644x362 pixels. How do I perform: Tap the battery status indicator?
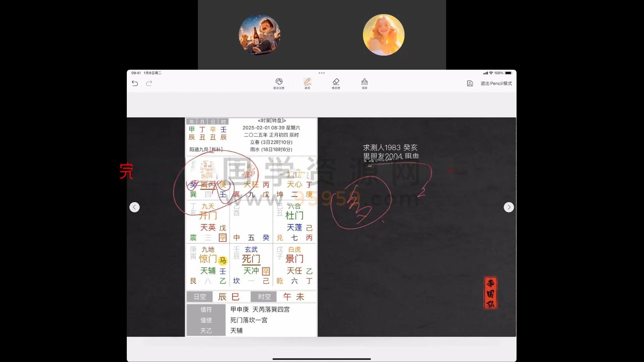point(508,73)
